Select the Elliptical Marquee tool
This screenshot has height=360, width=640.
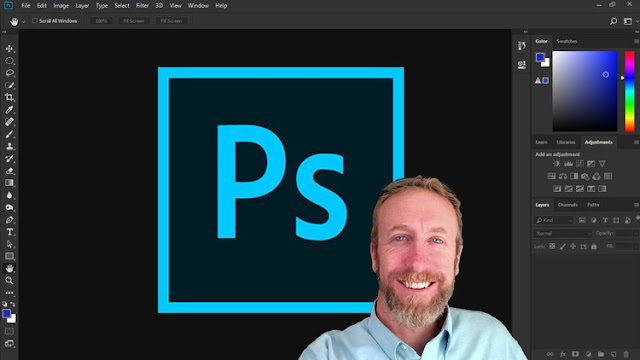[x=9, y=61]
